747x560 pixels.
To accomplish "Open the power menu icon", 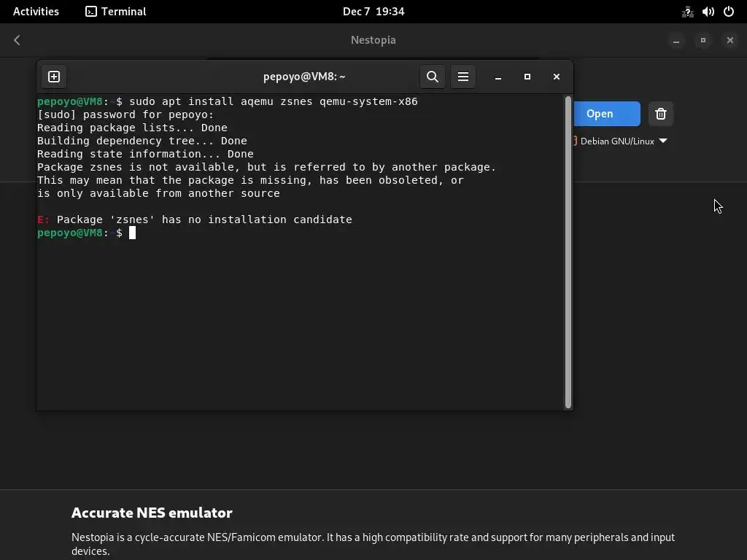I will pos(729,12).
